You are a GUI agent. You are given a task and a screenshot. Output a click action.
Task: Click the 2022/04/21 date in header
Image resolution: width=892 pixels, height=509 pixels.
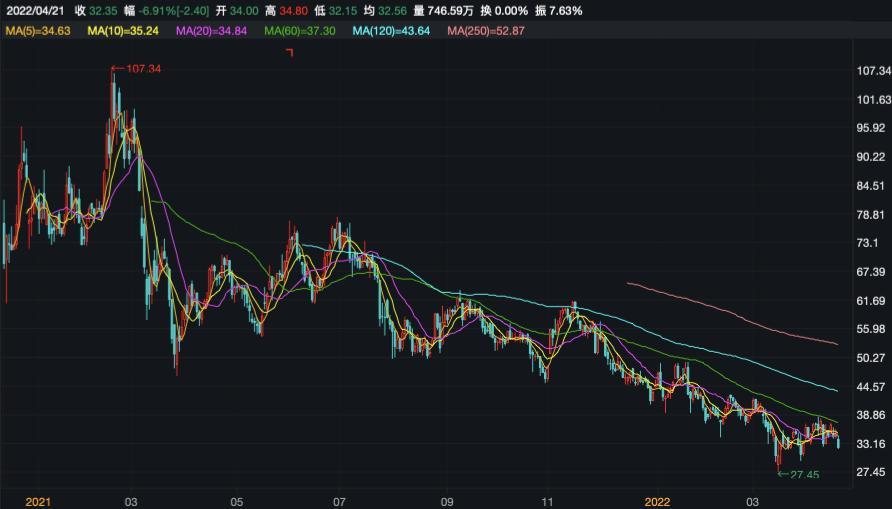pos(35,10)
